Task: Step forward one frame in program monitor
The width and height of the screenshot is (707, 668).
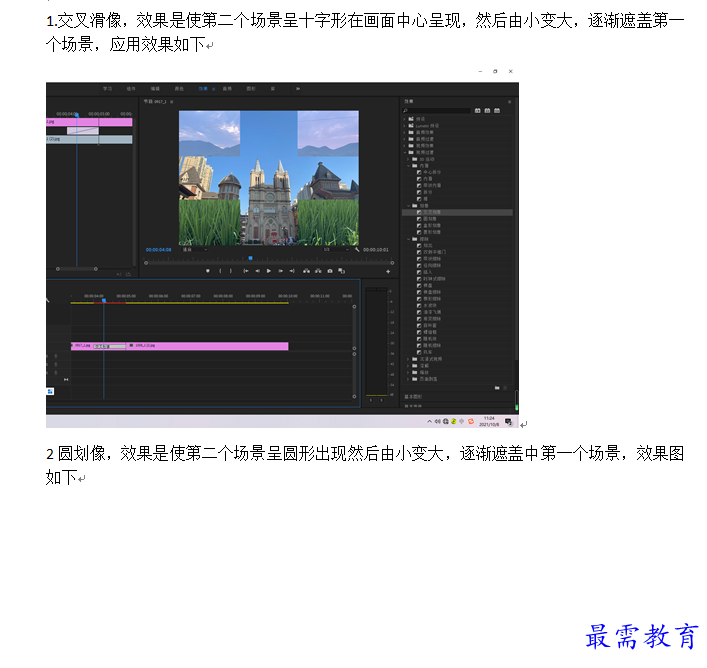Action: click(280, 271)
